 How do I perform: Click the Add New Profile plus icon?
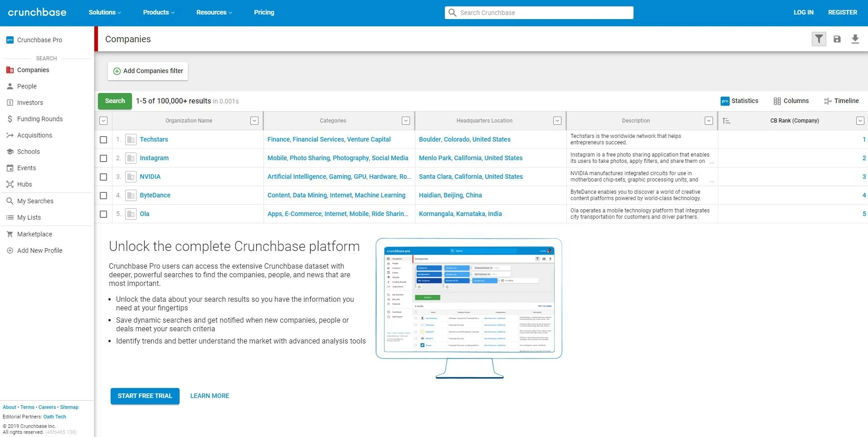10,250
